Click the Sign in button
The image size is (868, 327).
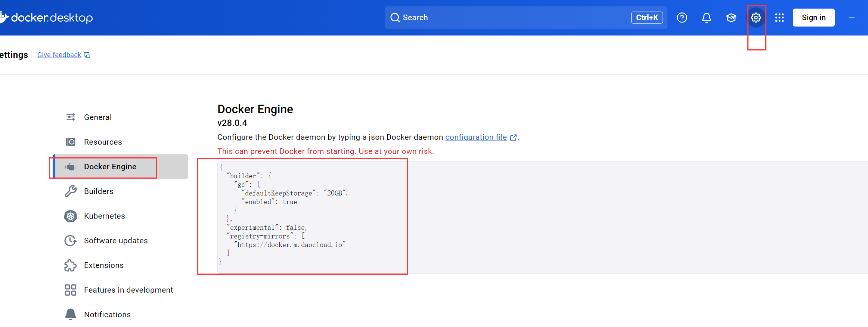(813, 18)
